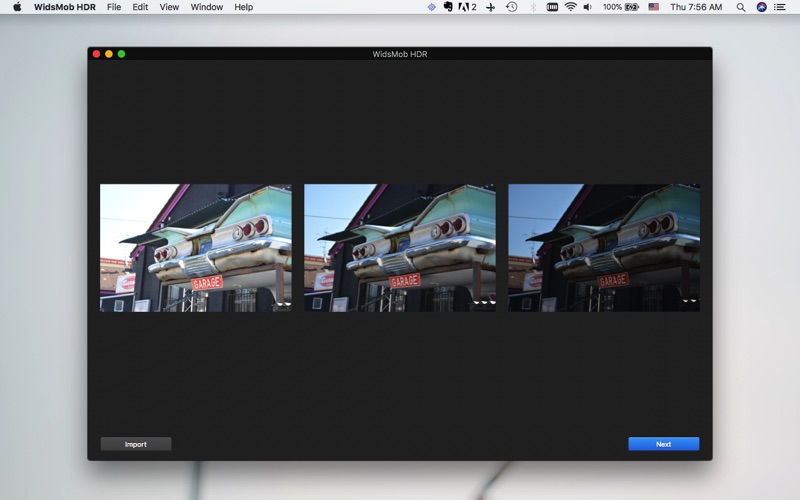The width and height of the screenshot is (800, 500).
Task: Open the WidsMob HDR application menu
Action: tap(64, 7)
